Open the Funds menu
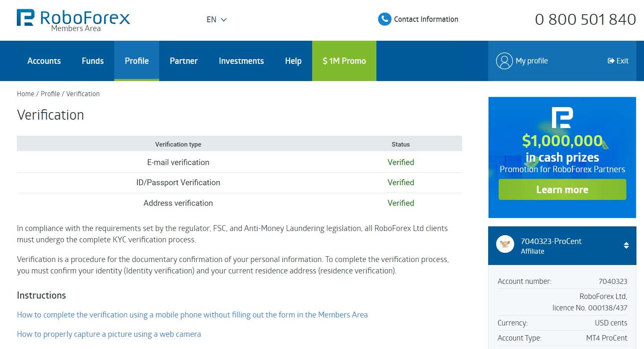Screen dimensions: 644x349 tap(93, 61)
